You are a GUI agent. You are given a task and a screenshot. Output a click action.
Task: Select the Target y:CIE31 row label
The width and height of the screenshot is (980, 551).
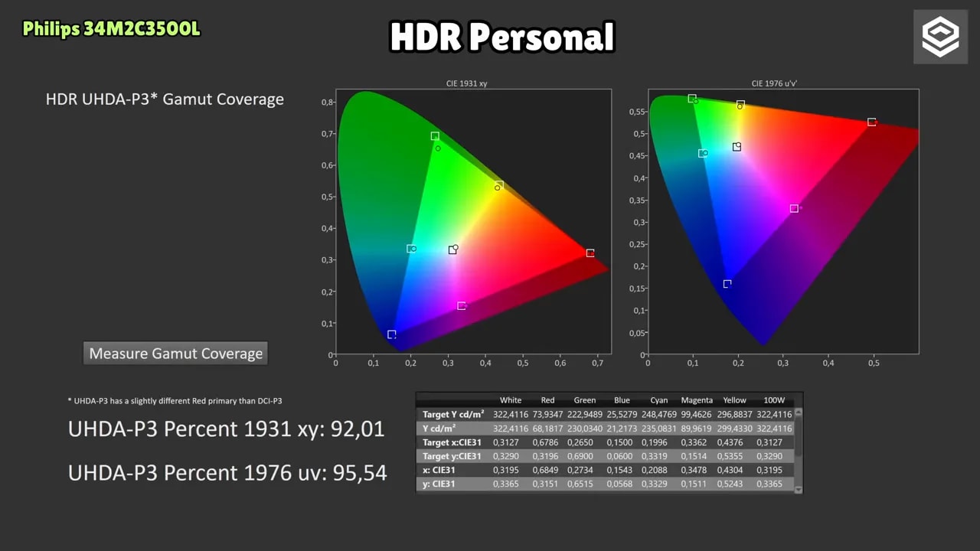[451, 456]
